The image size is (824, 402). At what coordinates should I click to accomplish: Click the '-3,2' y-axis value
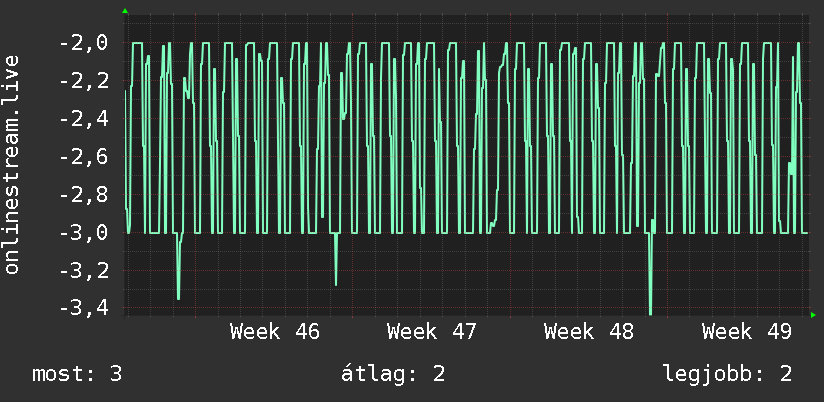(x=84, y=271)
